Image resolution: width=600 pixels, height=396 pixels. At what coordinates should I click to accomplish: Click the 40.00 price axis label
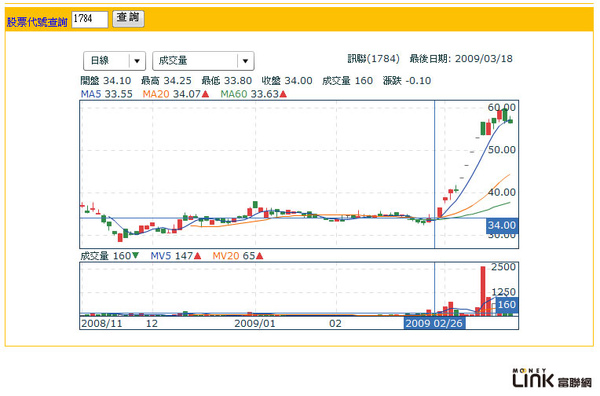pos(502,192)
